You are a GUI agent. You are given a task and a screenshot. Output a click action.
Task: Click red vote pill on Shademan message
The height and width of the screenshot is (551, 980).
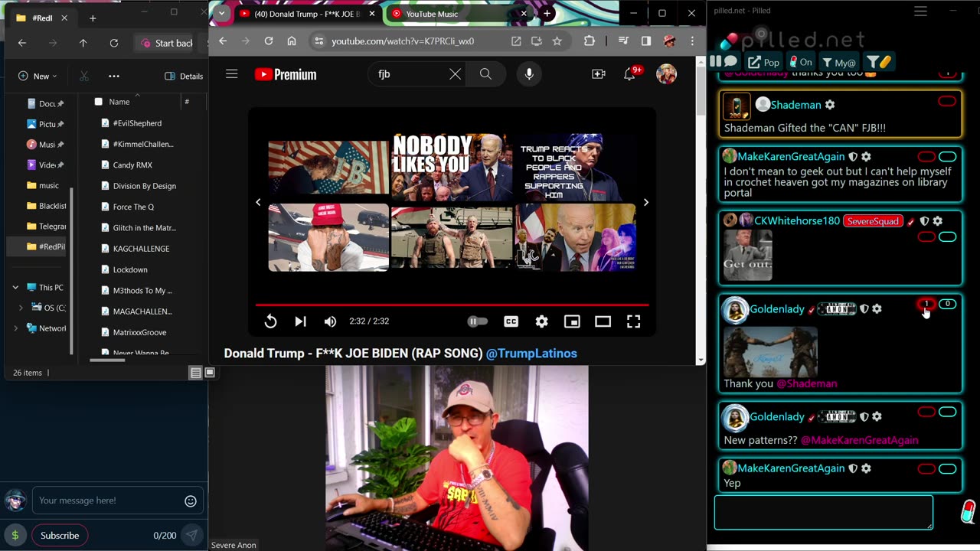click(947, 101)
